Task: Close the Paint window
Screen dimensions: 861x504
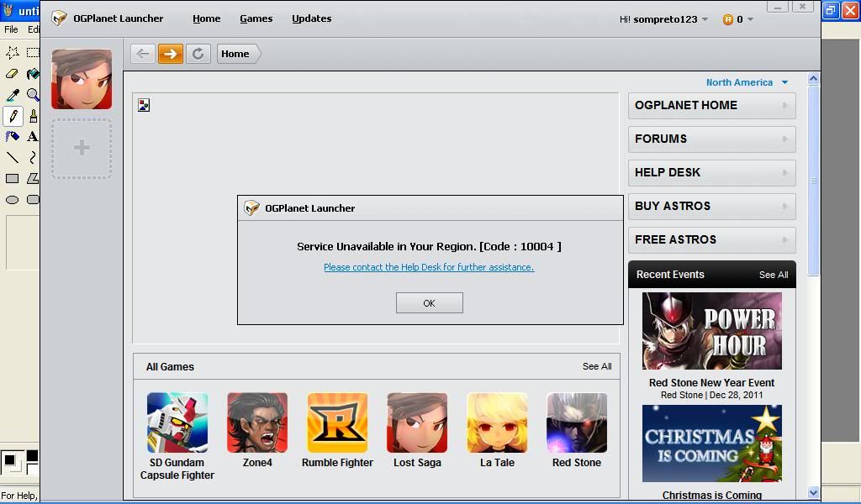Action: [849, 10]
